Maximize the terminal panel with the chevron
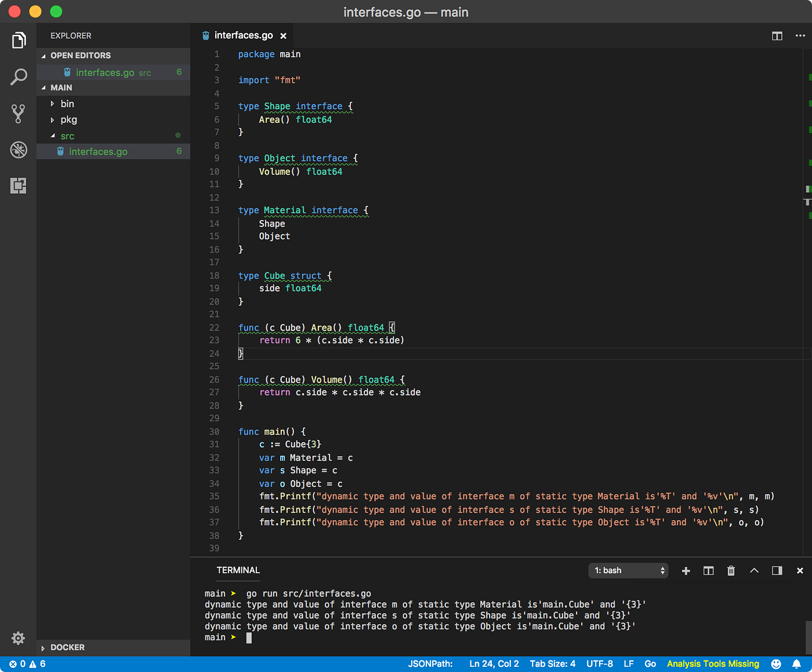 [754, 570]
